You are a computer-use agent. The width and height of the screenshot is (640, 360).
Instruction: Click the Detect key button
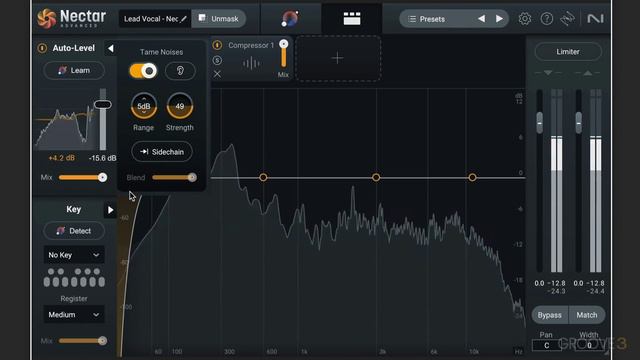(x=74, y=231)
